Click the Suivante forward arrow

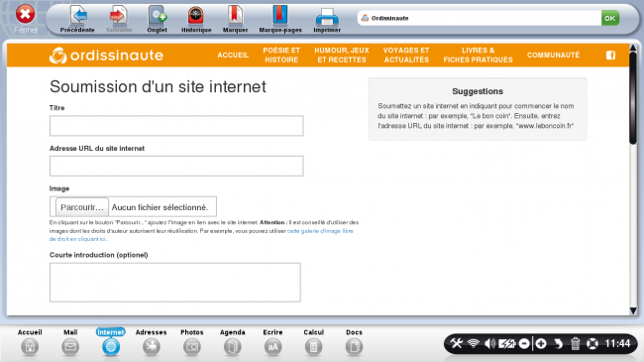[x=119, y=19]
